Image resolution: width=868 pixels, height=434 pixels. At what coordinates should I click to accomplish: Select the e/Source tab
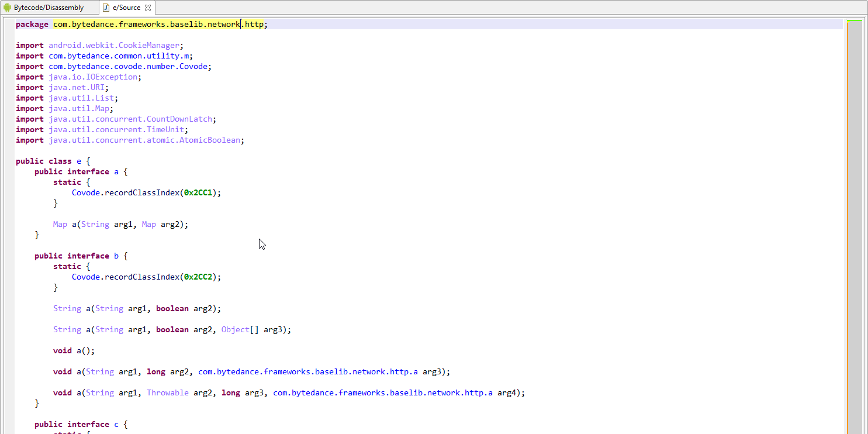tap(126, 8)
